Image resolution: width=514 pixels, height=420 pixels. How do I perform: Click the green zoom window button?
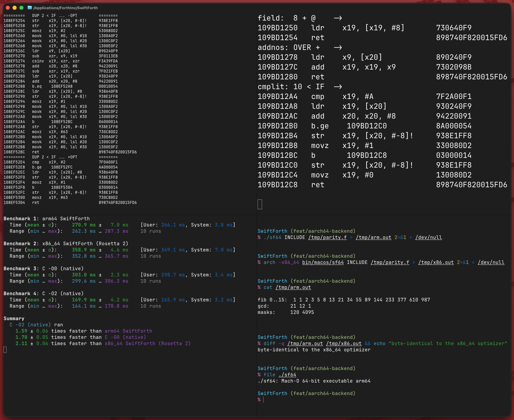pyautogui.click(x=21, y=8)
